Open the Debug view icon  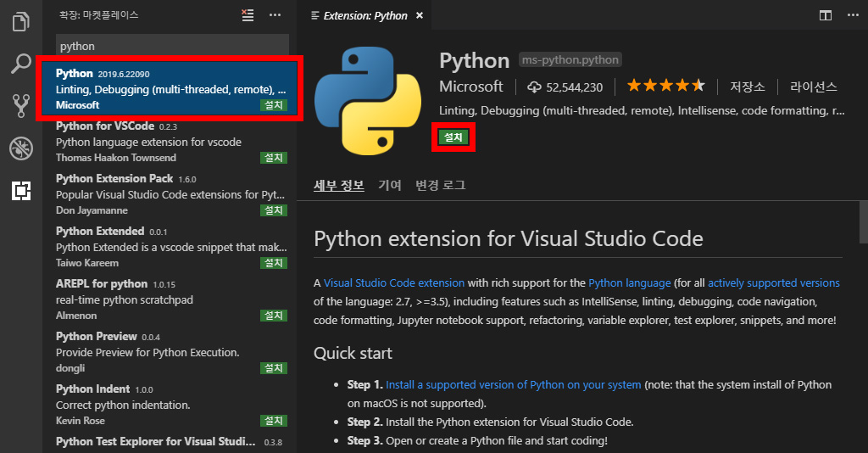point(21,148)
